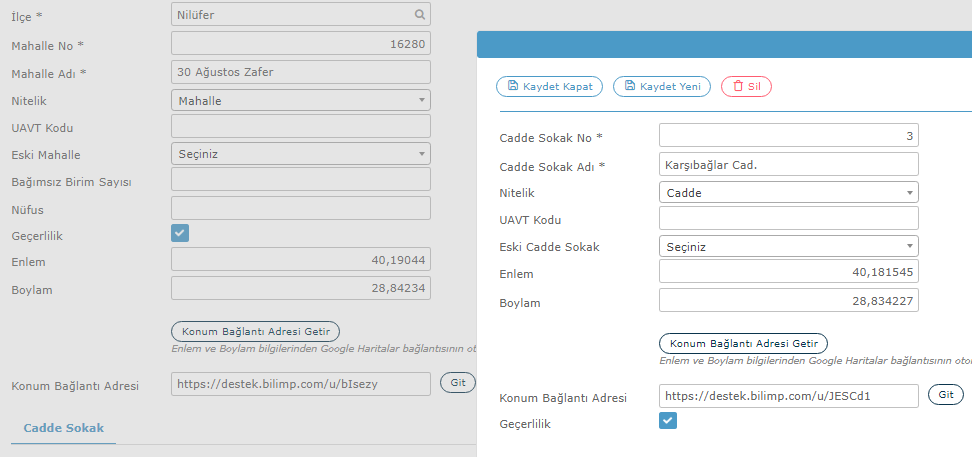Click Konum Bağlantı Adresi Getir in dialog
The width and height of the screenshot is (972, 457).
tap(743, 343)
